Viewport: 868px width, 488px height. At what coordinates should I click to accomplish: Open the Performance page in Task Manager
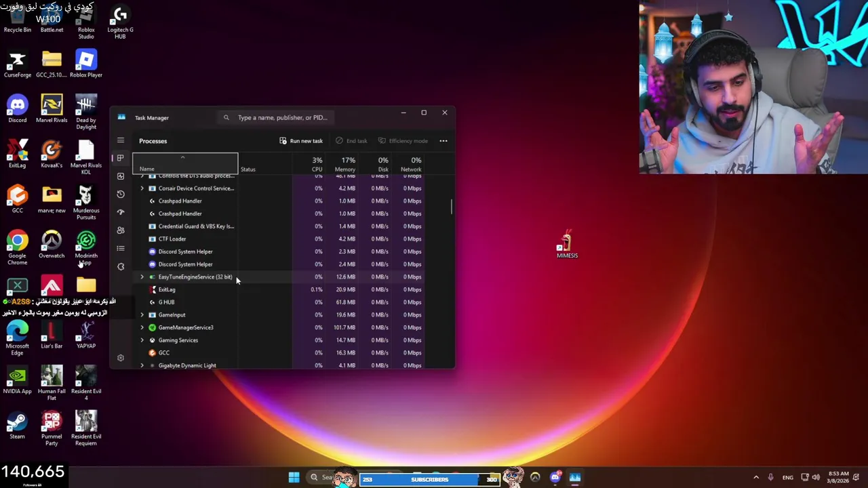(121, 176)
